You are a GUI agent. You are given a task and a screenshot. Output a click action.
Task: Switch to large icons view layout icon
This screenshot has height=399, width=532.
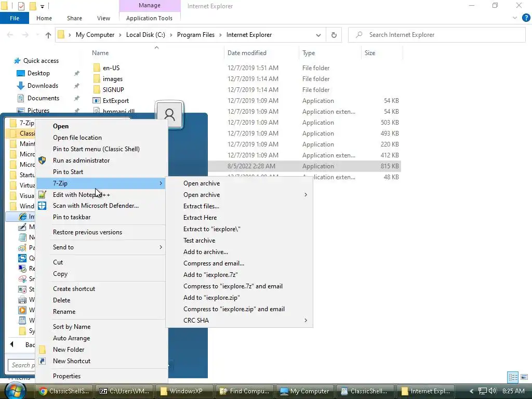(524, 377)
